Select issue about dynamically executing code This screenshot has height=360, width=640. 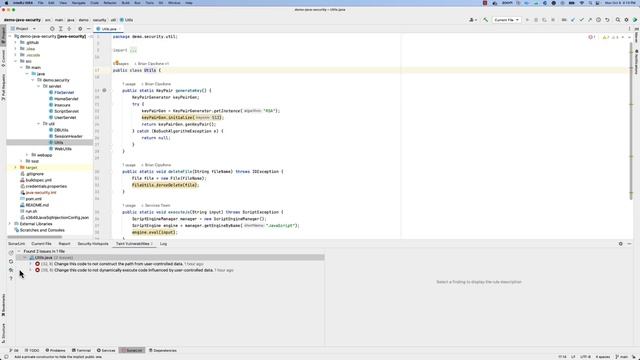[x=133, y=270]
